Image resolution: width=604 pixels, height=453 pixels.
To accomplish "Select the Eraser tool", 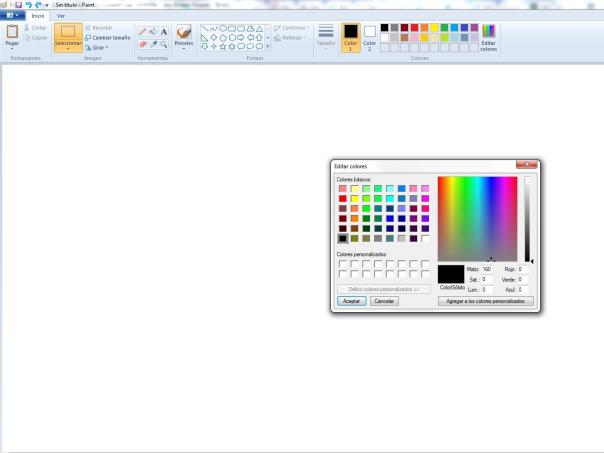I will [x=142, y=44].
